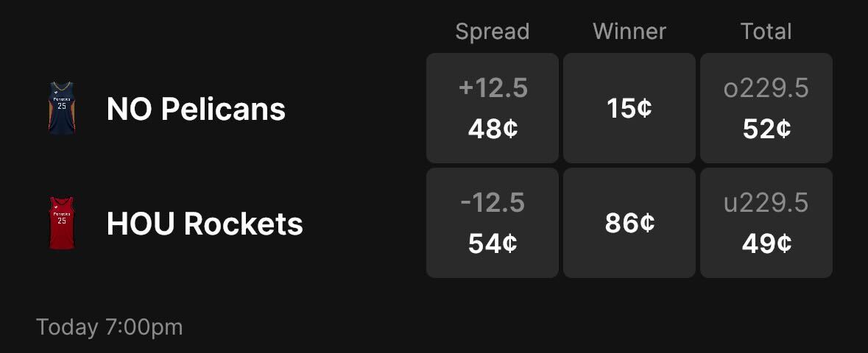
Task: Tap the 49¢ price in Total column
Action: (766, 243)
